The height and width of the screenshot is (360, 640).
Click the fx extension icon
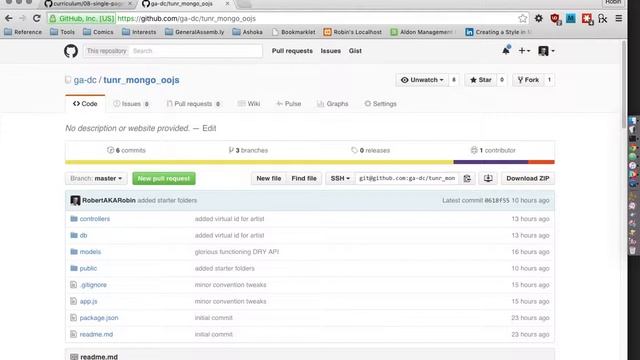[603, 19]
